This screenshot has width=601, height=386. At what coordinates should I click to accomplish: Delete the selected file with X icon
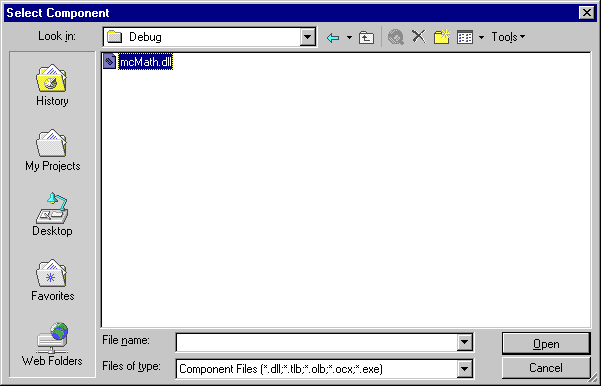click(x=419, y=37)
